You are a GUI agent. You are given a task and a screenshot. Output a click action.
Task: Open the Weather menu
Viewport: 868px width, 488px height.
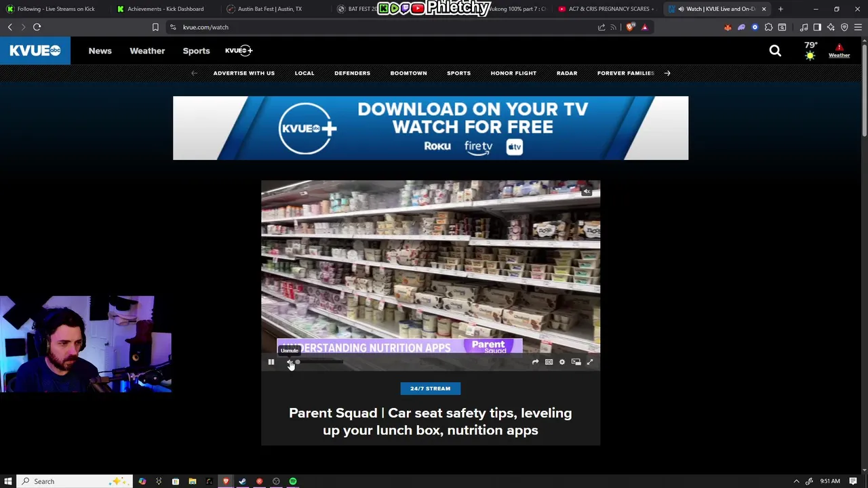[147, 51]
